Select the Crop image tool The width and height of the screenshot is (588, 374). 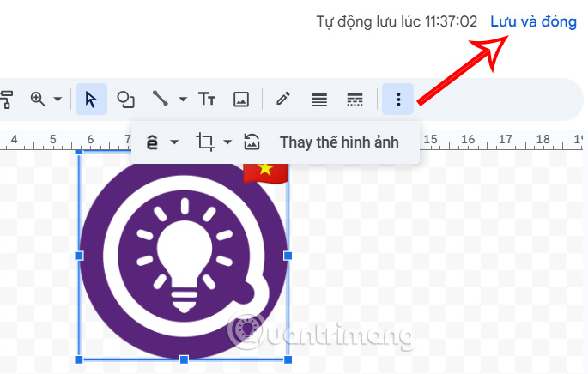[x=205, y=142]
